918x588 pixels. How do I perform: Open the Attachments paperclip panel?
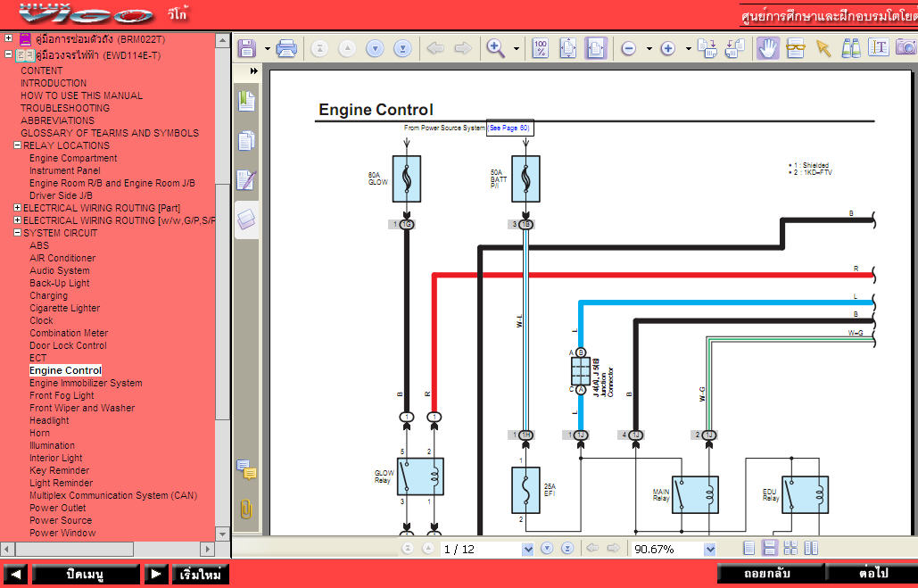246,509
